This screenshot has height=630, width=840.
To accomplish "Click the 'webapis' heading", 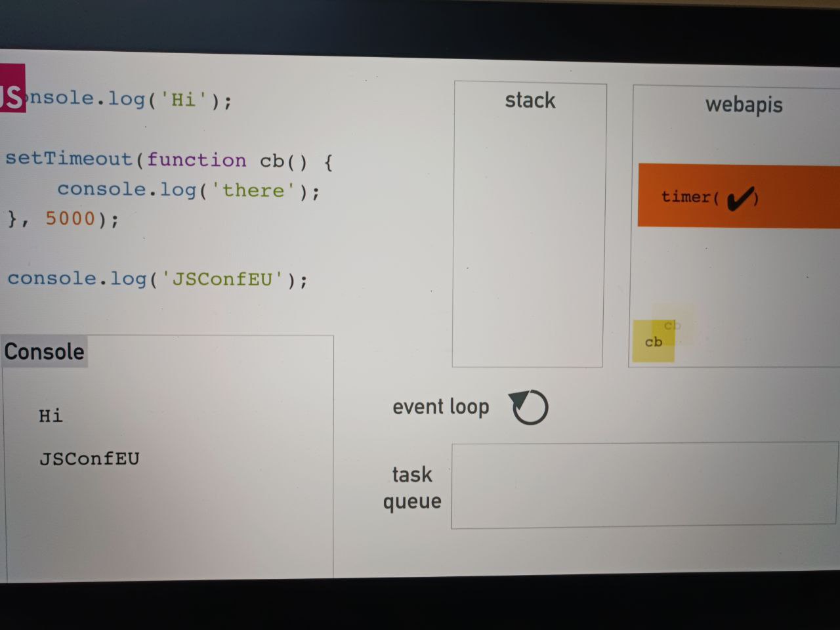I will pos(744,105).
